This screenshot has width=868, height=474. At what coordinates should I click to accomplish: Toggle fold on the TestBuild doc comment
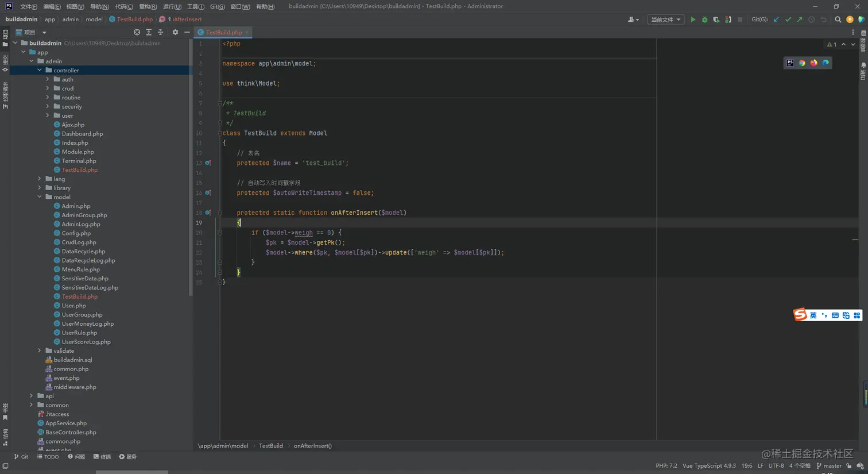click(x=220, y=103)
